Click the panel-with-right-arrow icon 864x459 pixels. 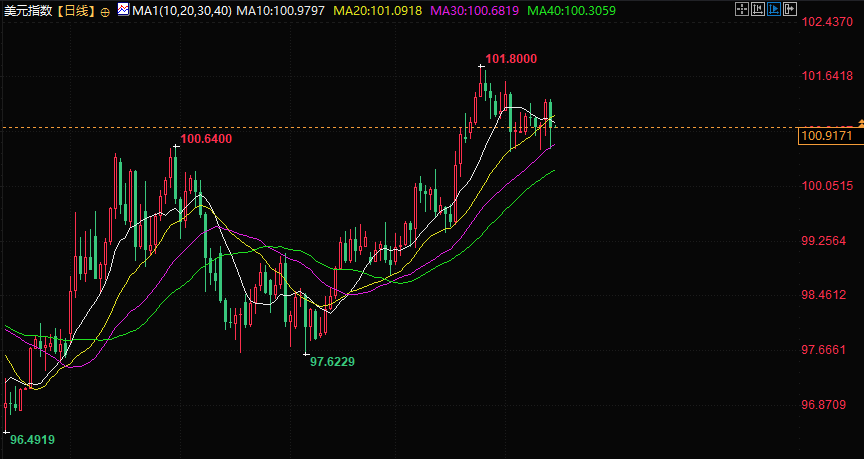(x=790, y=9)
